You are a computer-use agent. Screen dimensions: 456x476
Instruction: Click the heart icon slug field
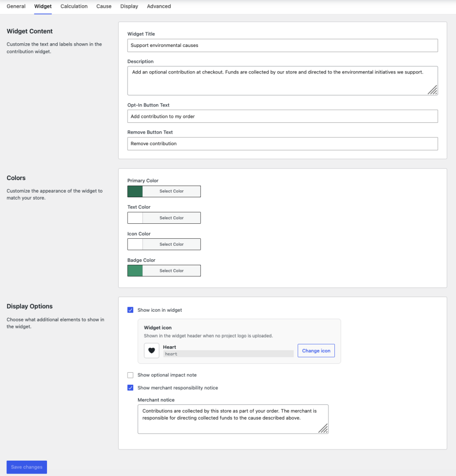pyautogui.click(x=228, y=354)
